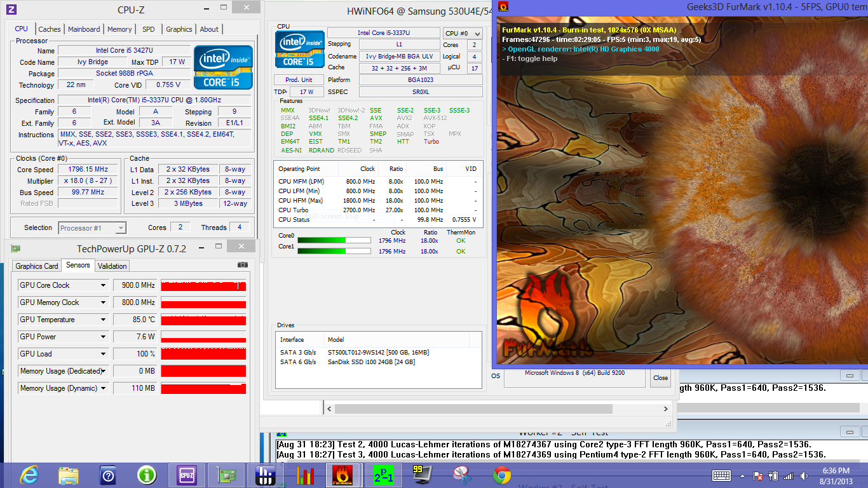Click the green info circle taskbar icon
The height and width of the screenshot is (488, 868).
point(147,475)
